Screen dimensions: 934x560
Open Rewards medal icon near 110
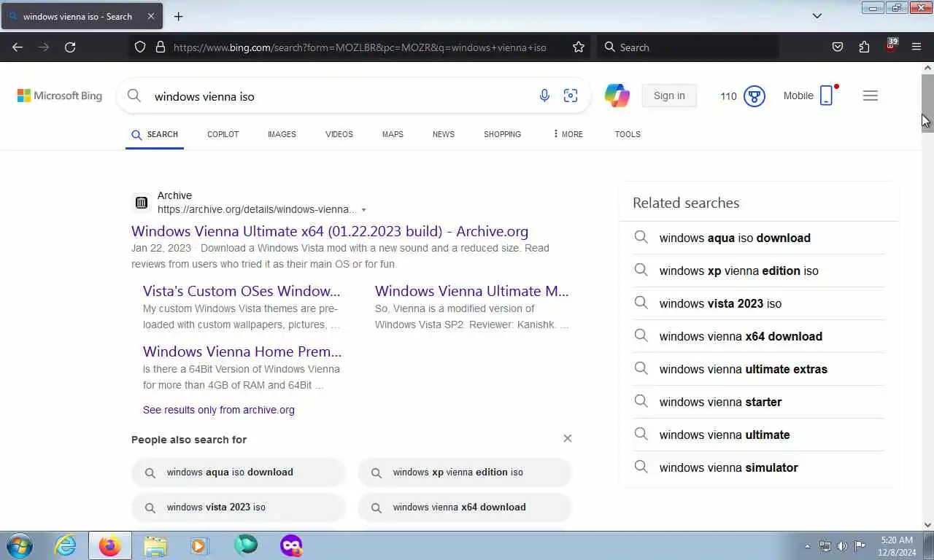(754, 96)
